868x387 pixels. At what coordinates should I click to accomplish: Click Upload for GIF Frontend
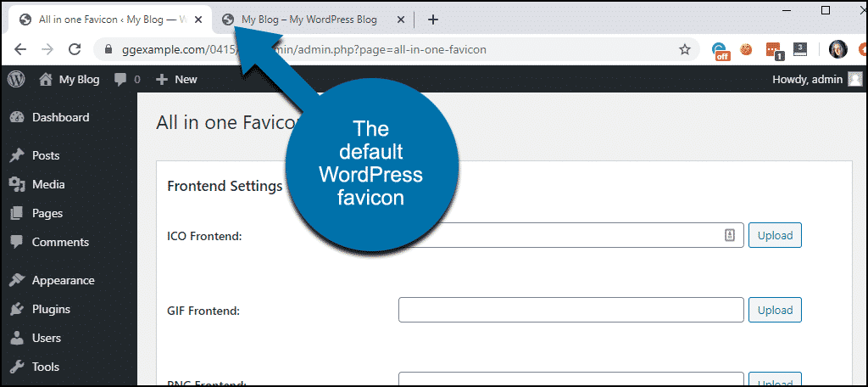(775, 310)
